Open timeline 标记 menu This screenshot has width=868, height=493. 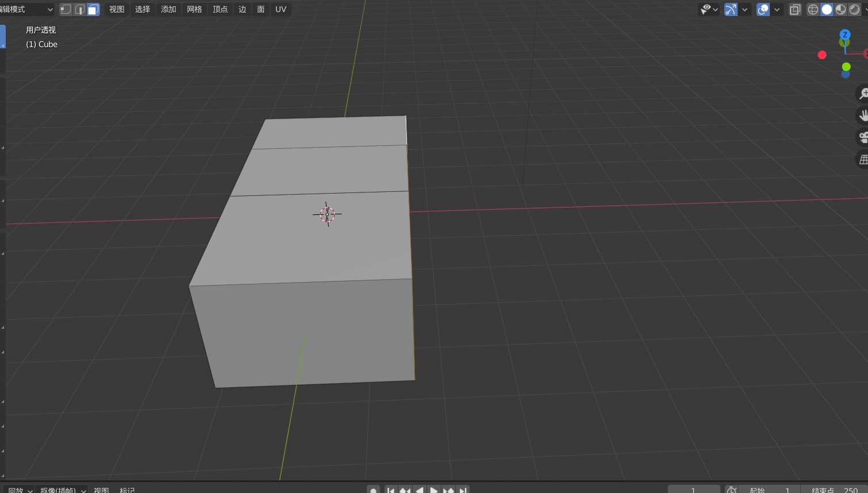coord(127,490)
